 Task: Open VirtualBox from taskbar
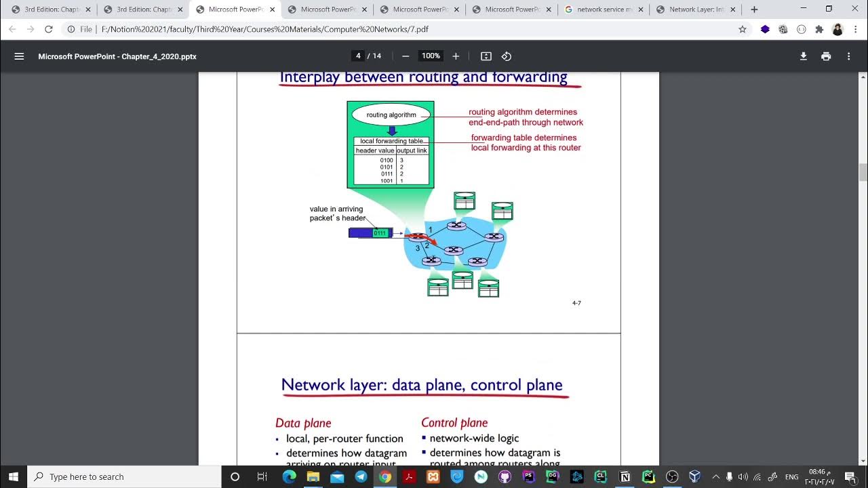(695, 476)
